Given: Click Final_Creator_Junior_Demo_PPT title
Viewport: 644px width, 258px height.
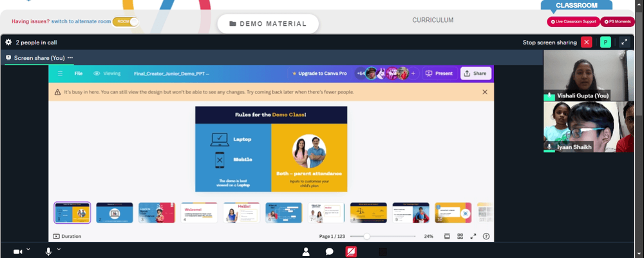Looking at the screenshot, I should [x=171, y=74].
